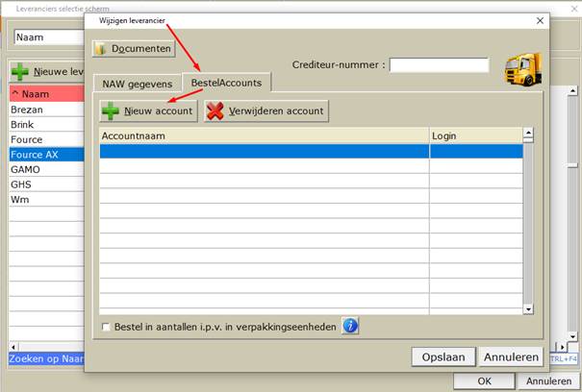The width and height of the screenshot is (582, 392).
Task: Select the BestelAccounts tab
Action: [226, 83]
